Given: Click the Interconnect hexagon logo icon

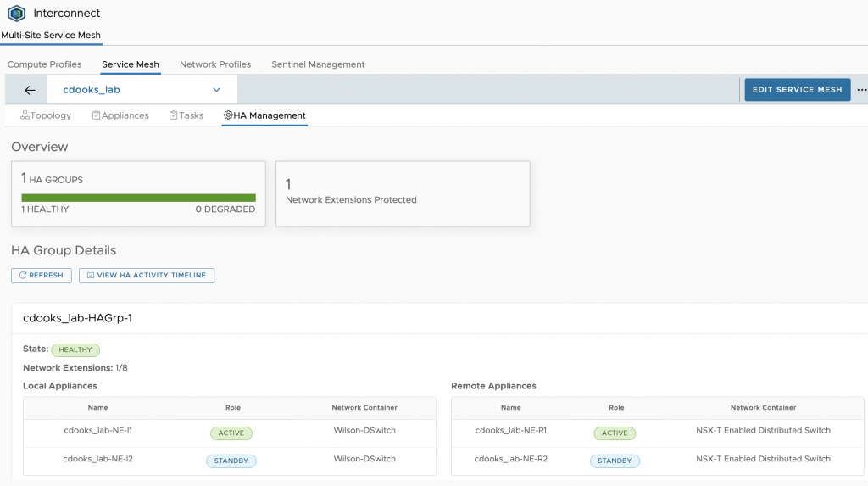Looking at the screenshot, I should (16, 13).
